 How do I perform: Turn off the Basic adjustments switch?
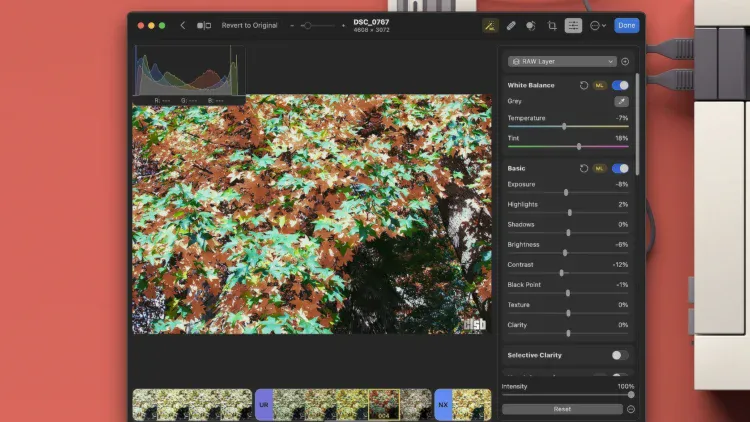[x=621, y=168]
